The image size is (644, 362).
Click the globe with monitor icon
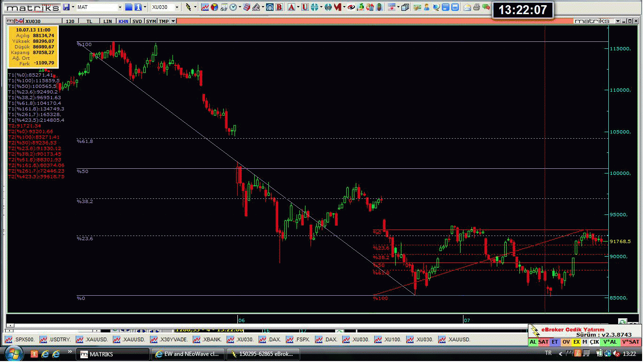pos(436,7)
